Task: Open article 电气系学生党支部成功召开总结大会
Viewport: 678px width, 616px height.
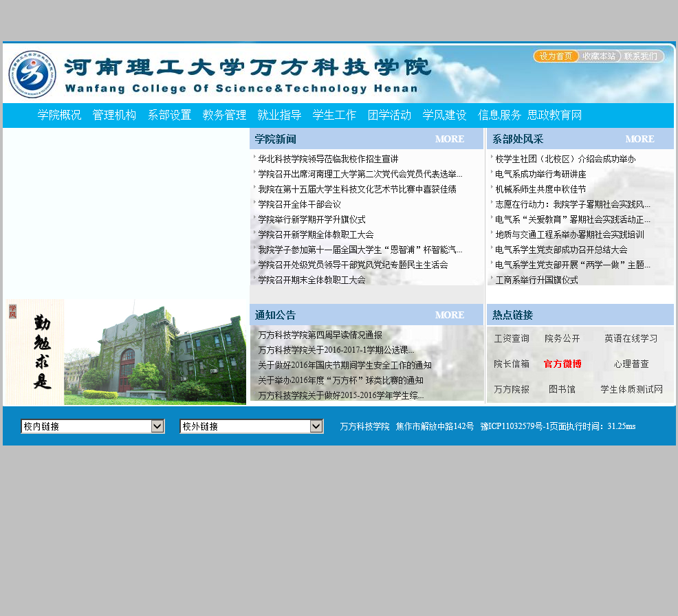Action: click(561, 250)
